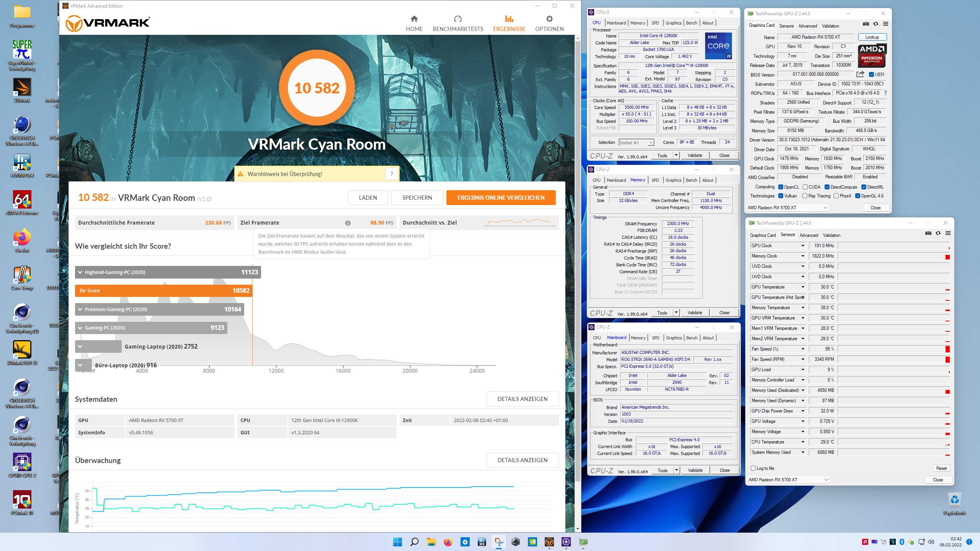Open GPU Clock sensor dropdown

[803, 246]
